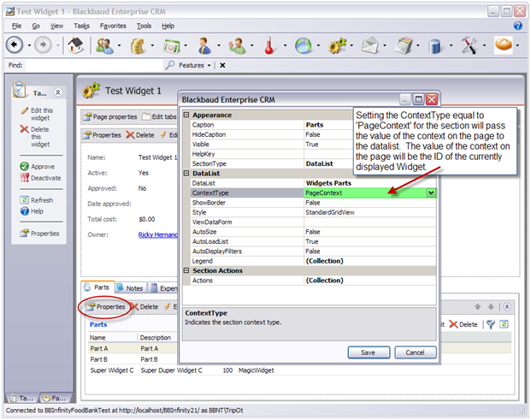Open the calendar Events toolbar icon
531x420 pixels.
[171, 46]
